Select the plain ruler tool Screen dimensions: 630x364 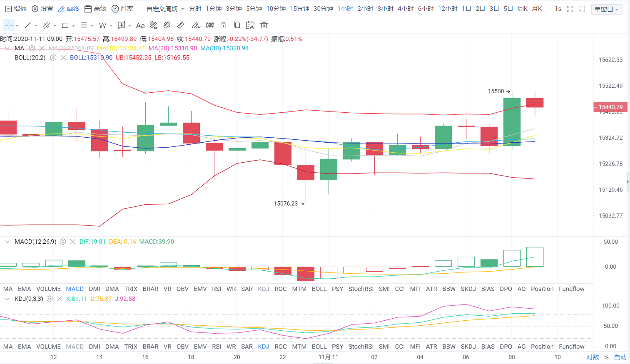(x=181, y=25)
